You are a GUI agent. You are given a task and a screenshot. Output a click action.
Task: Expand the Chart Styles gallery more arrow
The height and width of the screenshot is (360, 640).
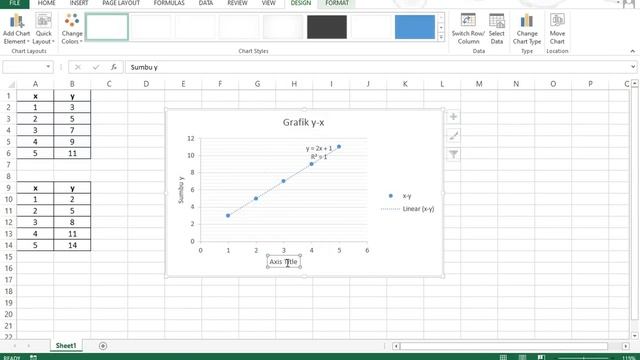441,37
